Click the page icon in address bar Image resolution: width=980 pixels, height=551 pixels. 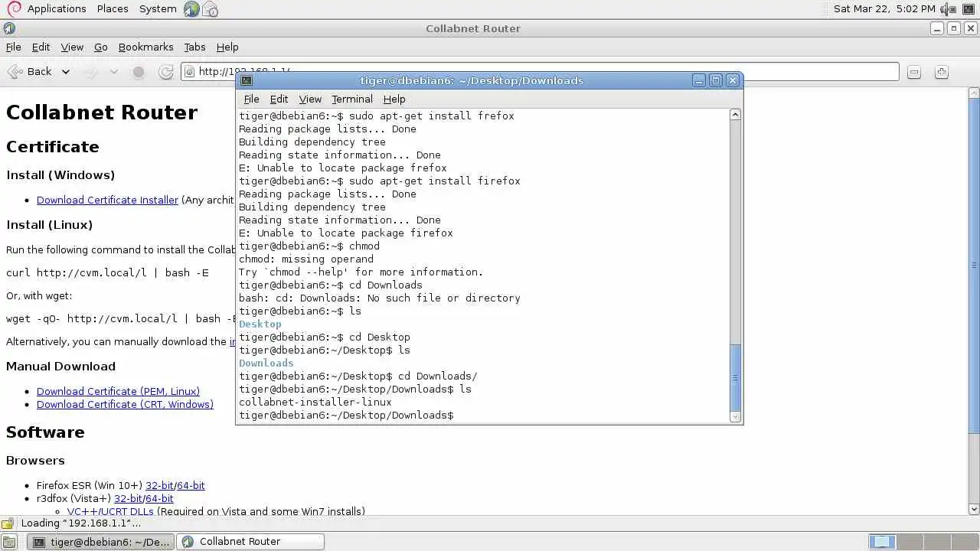tap(190, 72)
